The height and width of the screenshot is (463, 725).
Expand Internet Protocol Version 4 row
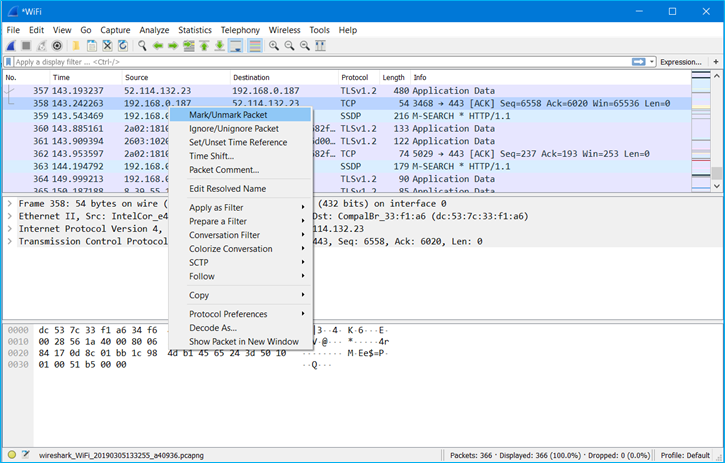(x=9, y=228)
